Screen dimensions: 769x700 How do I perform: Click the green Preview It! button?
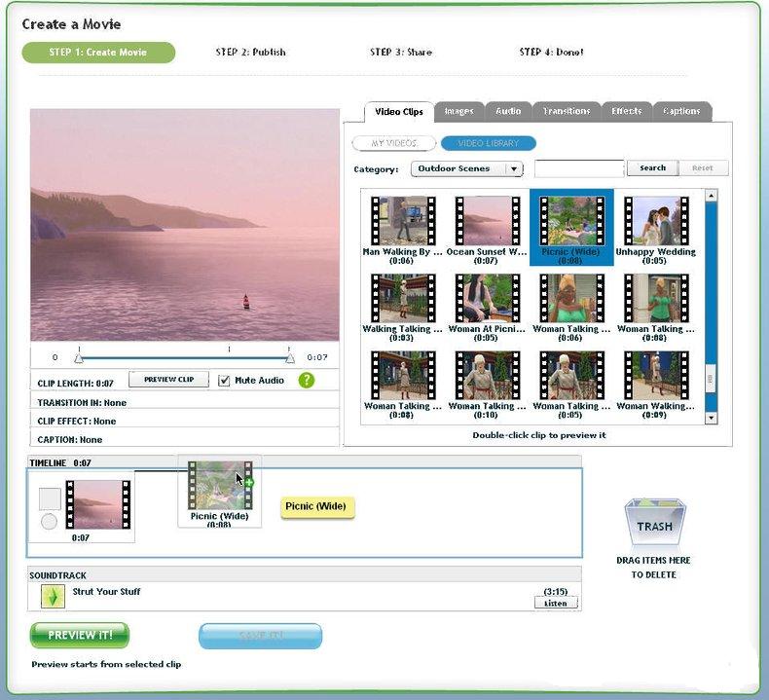point(80,635)
